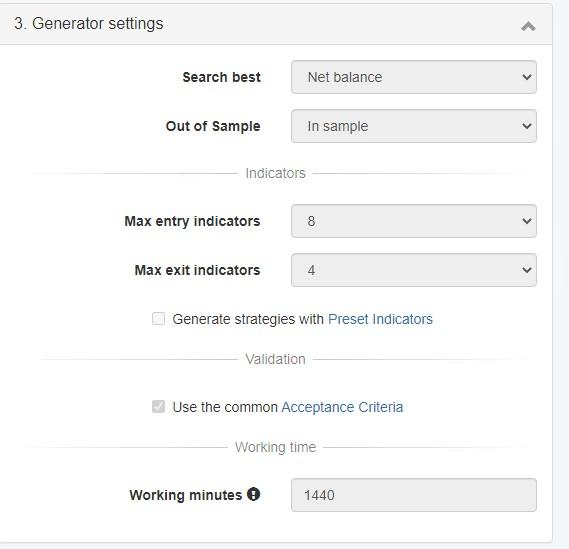Click the Out of Sample label
The height and width of the screenshot is (549, 569).
[213, 126]
